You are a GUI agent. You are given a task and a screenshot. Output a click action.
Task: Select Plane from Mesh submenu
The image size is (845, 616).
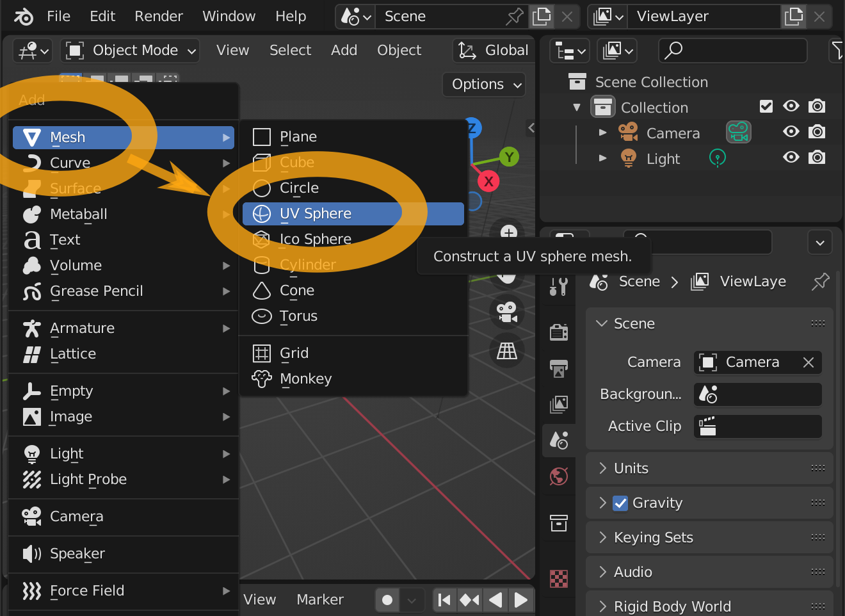[353, 137]
